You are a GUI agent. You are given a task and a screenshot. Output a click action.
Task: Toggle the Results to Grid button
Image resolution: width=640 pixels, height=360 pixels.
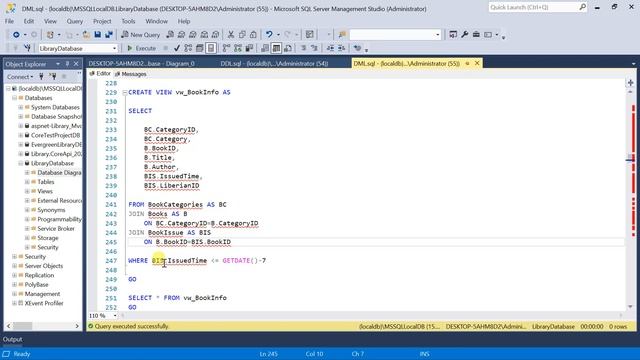coord(276,48)
